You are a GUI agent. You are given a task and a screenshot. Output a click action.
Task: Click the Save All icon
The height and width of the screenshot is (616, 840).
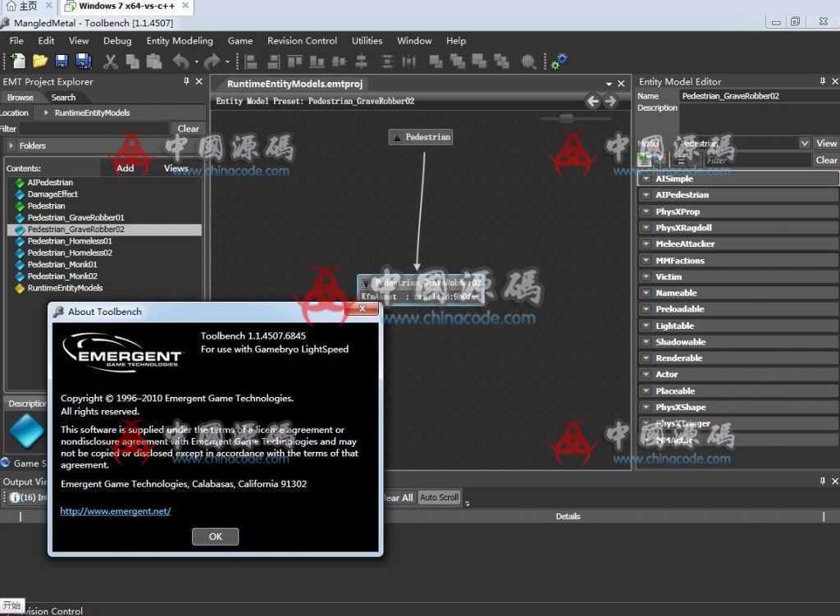[84, 61]
